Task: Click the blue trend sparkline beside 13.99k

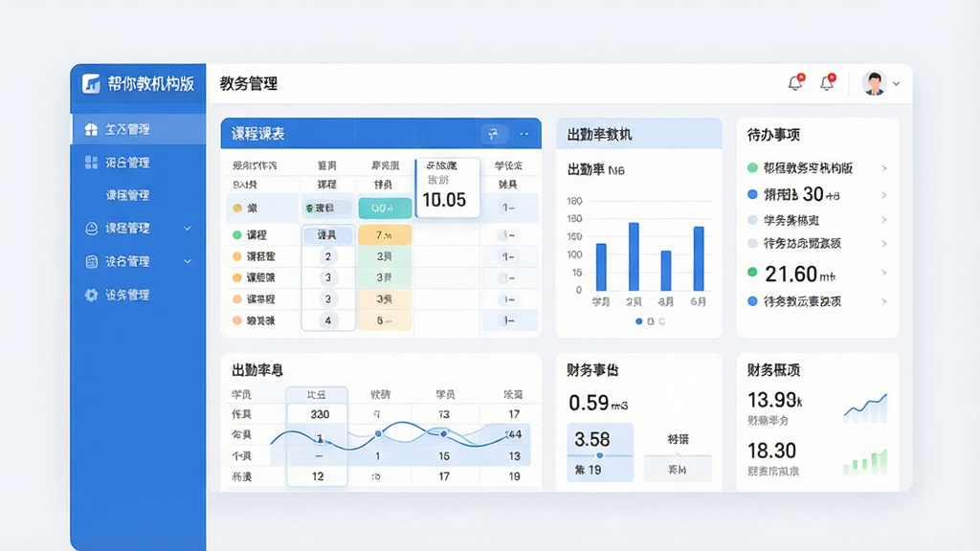Action: coord(865,407)
